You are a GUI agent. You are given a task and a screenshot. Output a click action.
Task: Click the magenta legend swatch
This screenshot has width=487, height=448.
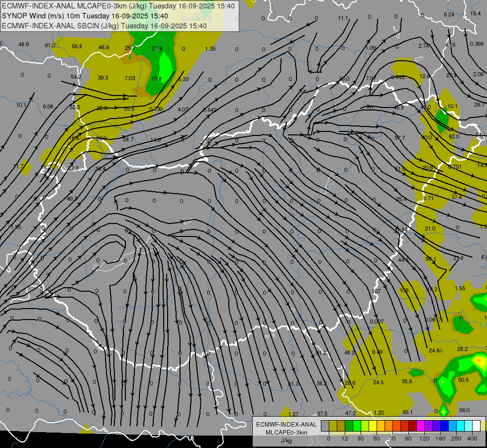[x=421, y=426]
